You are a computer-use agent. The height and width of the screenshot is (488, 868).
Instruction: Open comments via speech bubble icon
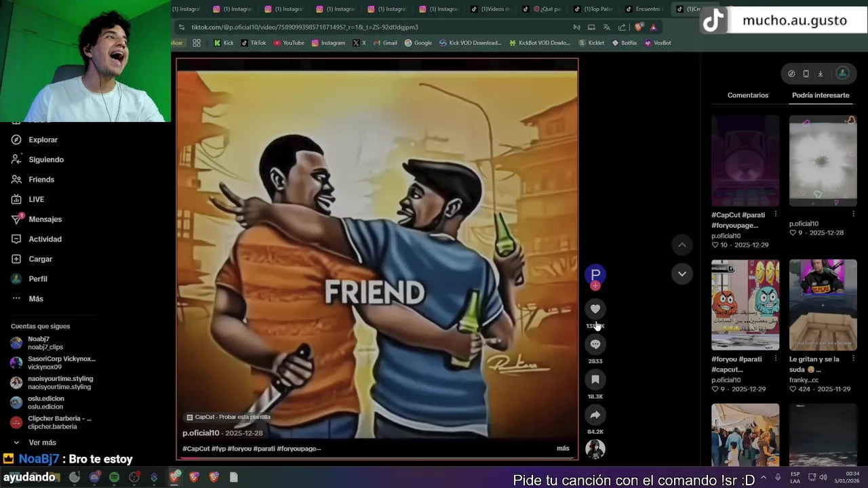coord(595,344)
